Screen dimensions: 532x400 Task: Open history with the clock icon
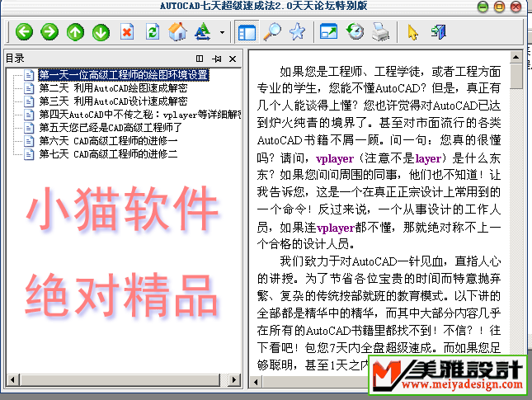pos(355,32)
